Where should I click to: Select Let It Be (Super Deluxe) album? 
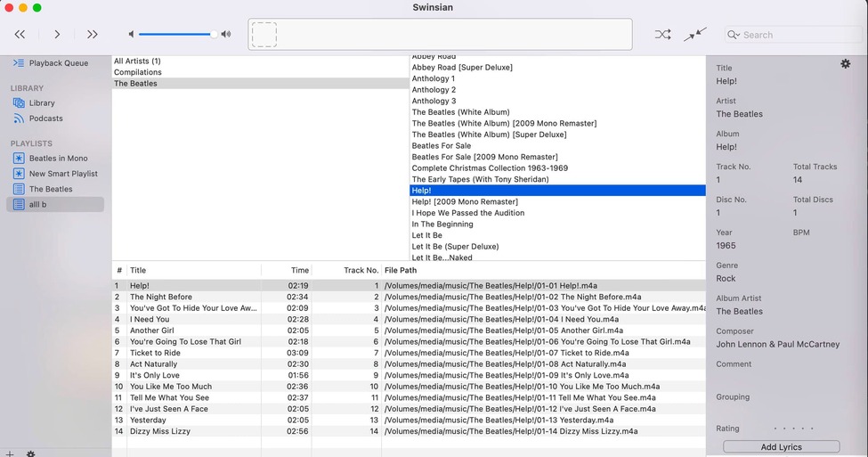click(557, 247)
